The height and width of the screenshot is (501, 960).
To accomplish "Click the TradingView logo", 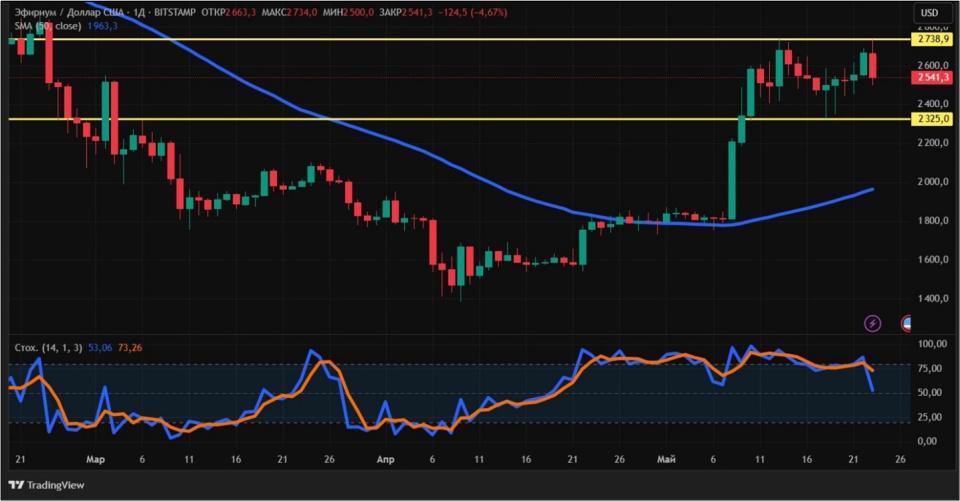I will tap(47, 485).
